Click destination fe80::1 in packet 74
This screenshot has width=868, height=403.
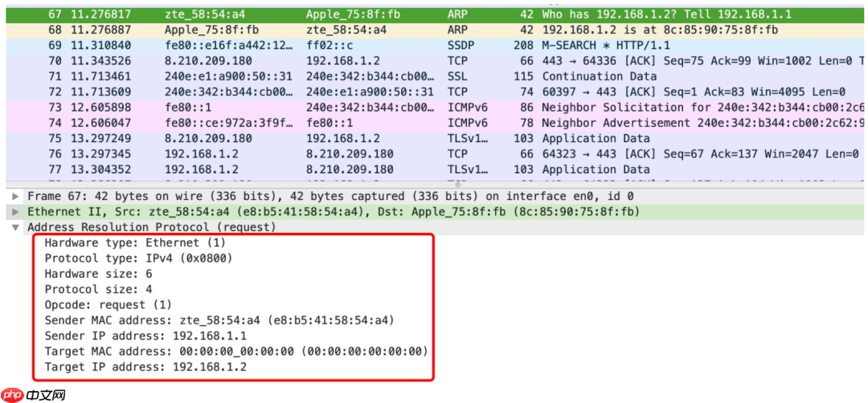pyautogui.click(x=330, y=123)
